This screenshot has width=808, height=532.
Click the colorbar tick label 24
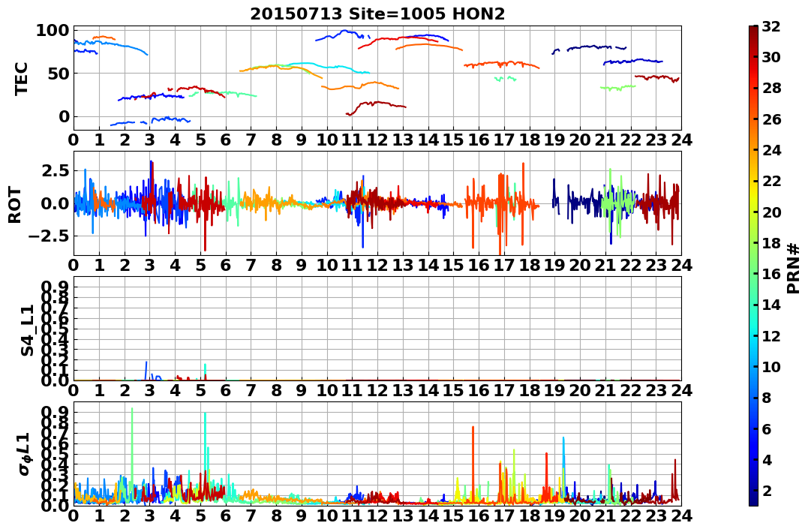771,150
